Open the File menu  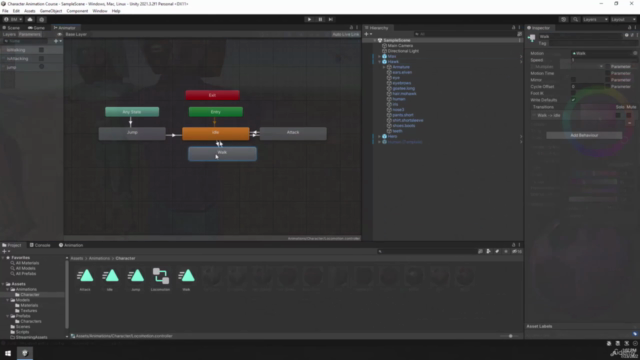pyautogui.click(x=5, y=11)
